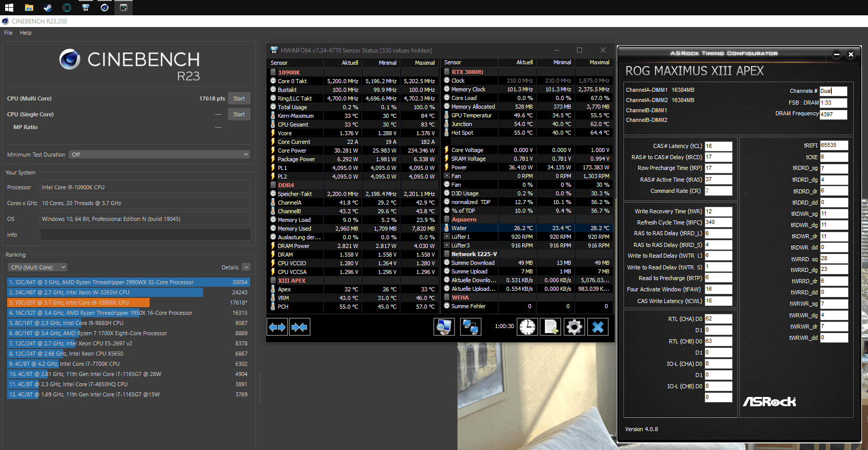
Task: Select ranking row Intel Core i9-9880H CPU
Action: click(128, 323)
